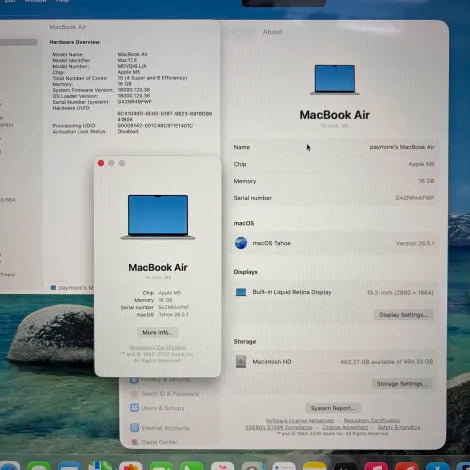The height and width of the screenshot is (470, 470).
Task: Click the Serial number value in the Settings About pane
Action: coord(415,198)
